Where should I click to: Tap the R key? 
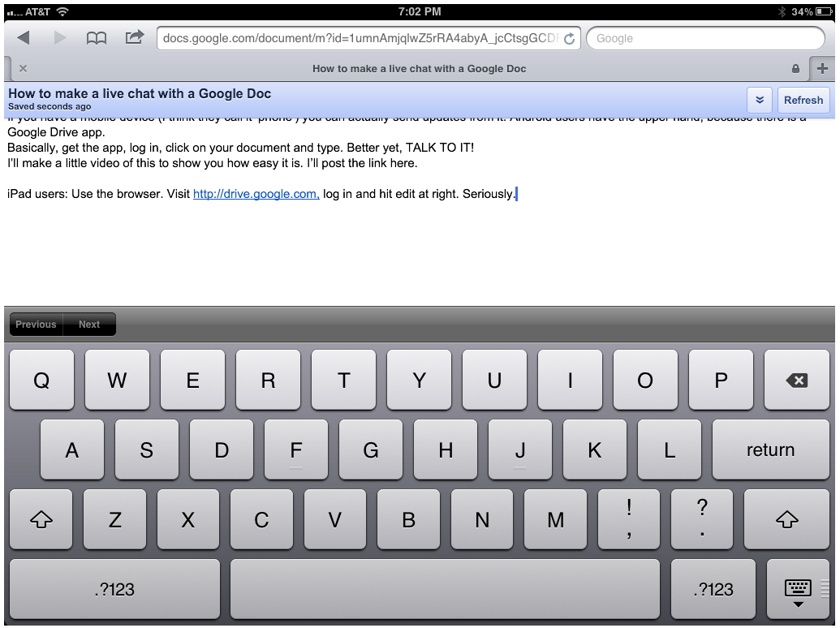(x=269, y=380)
